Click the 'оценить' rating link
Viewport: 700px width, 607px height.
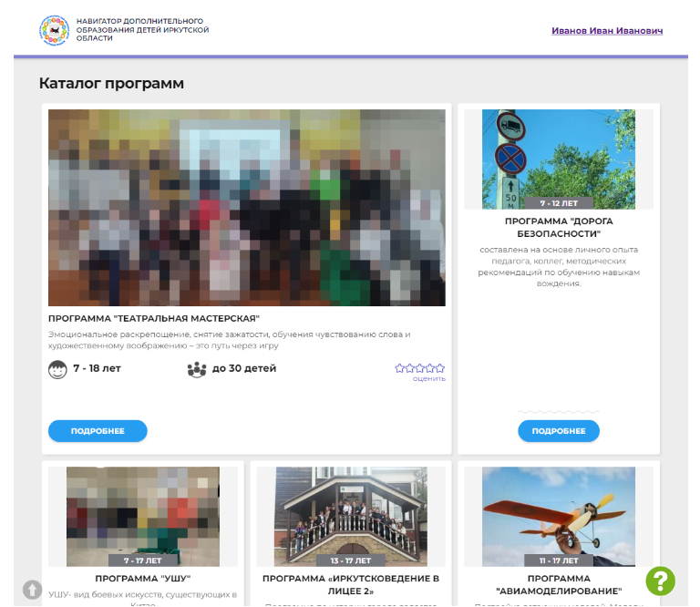(x=428, y=379)
